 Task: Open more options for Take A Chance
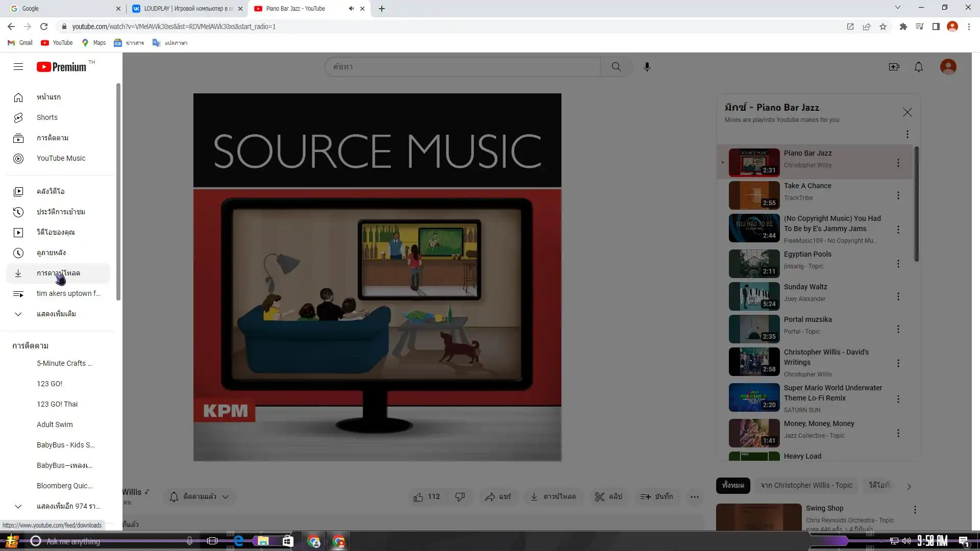tap(898, 195)
